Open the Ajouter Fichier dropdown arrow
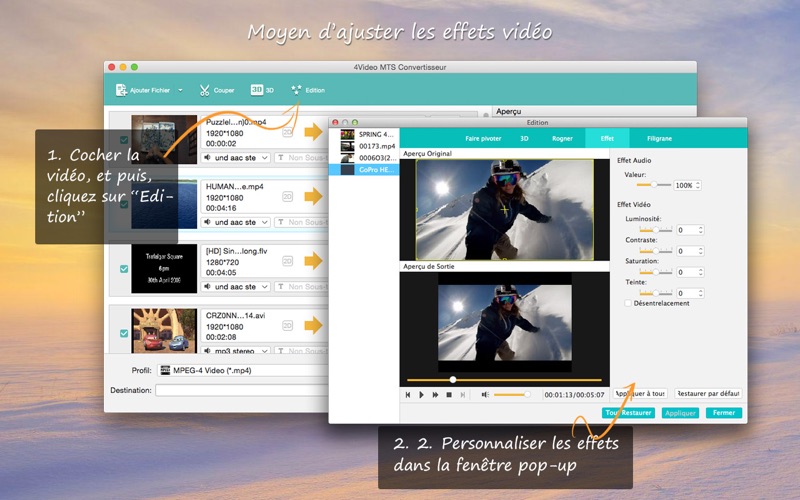 coord(180,90)
